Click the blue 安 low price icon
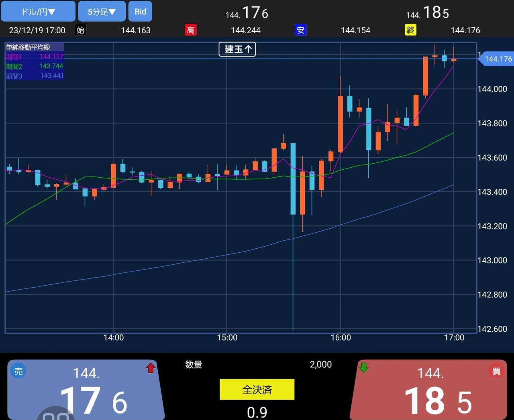This screenshot has height=420, width=514. click(300, 30)
